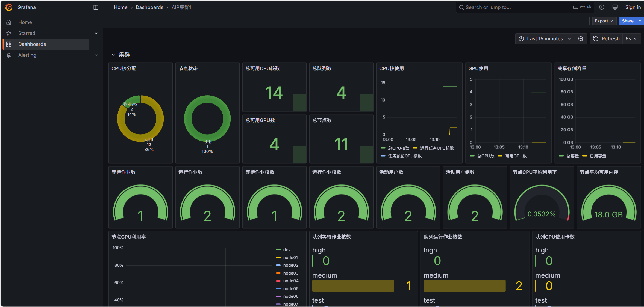Click the Sign in link
Viewport: 644px width, 307px height.
click(x=633, y=7)
